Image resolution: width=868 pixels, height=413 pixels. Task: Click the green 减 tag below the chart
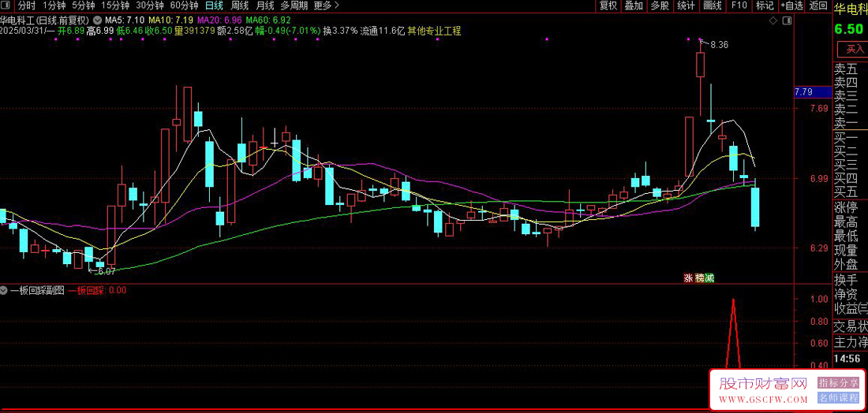click(x=709, y=278)
